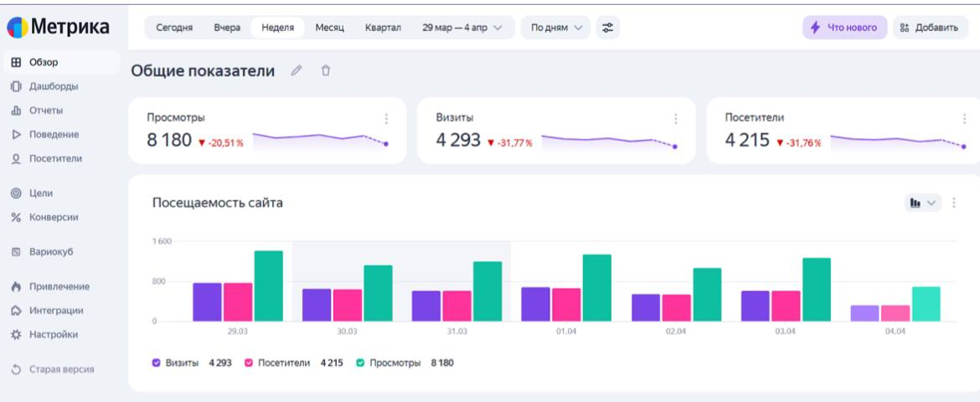Screen dimensions: 980x402
Task: Click the pencil edit icon beside Общие показатели
Action: [296, 73]
